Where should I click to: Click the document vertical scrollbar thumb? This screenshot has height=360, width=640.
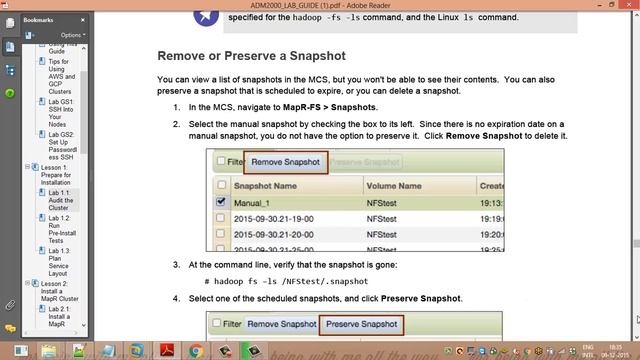coord(636,243)
